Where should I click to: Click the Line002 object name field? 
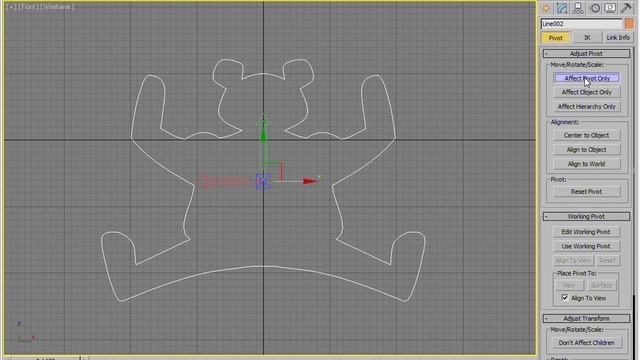click(582, 24)
